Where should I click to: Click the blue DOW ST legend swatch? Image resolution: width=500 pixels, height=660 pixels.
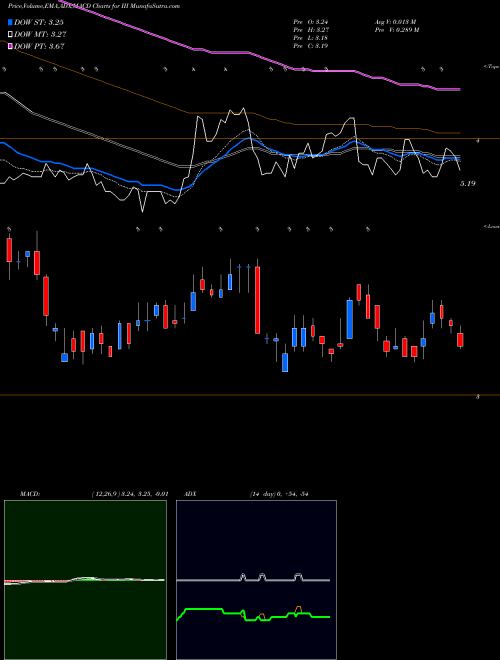(10, 22)
